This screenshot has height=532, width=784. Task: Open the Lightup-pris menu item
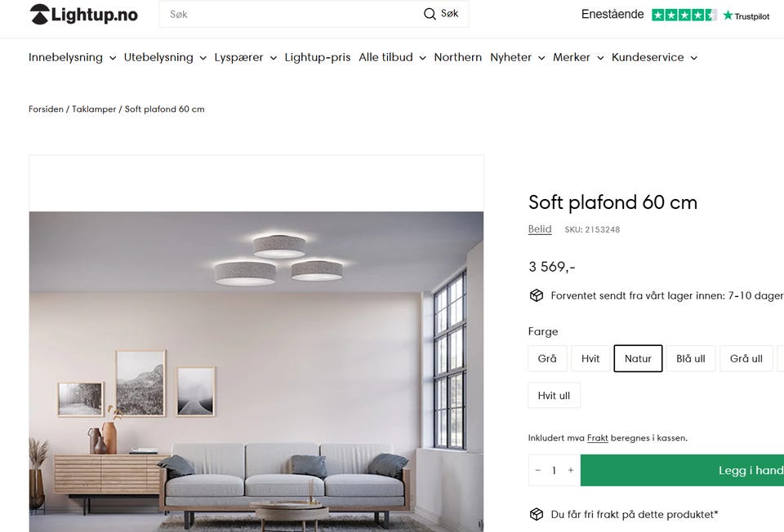coord(317,57)
